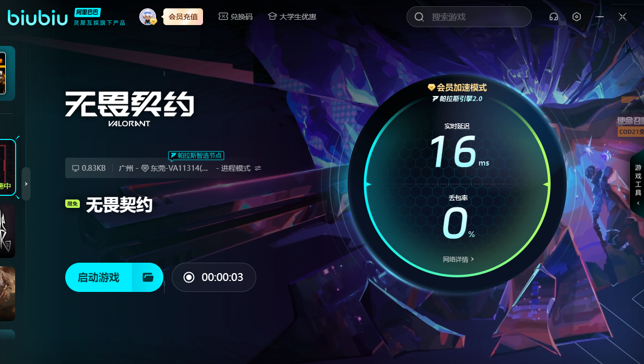644x364 pixels.
Task: Click the 启动游戏 launch button
Action: coord(99,277)
